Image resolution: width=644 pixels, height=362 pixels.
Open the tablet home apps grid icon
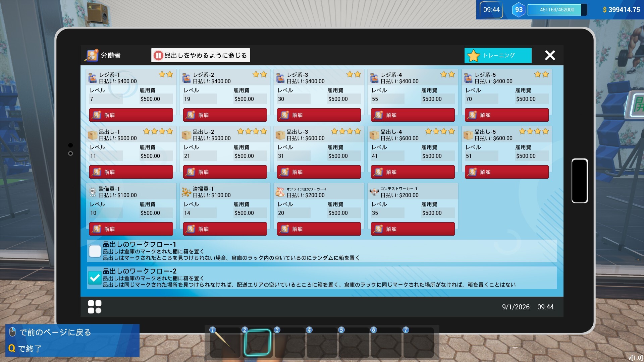coord(95,307)
